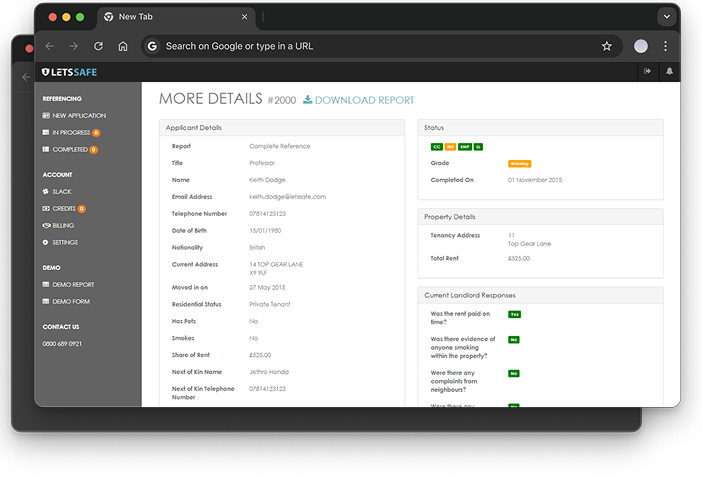Open the browser three-dot menu
This screenshot has width=702, height=480.
pyautogui.click(x=665, y=46)
